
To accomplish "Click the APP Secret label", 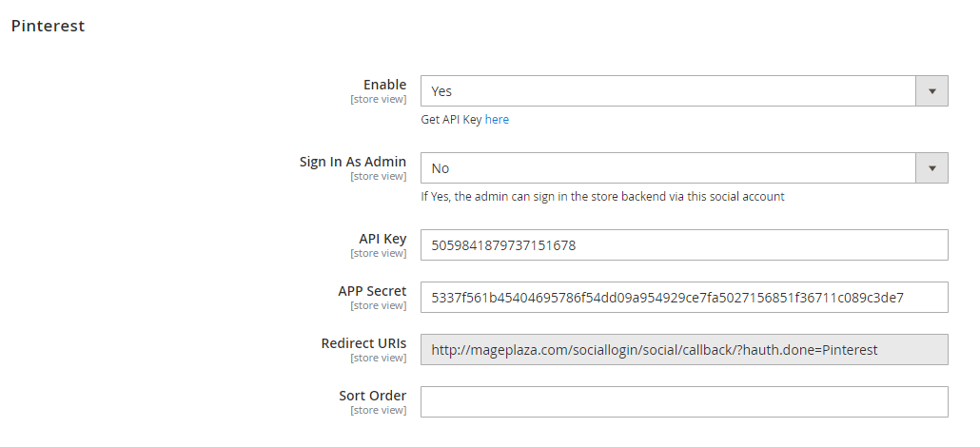I will point(372,291).
